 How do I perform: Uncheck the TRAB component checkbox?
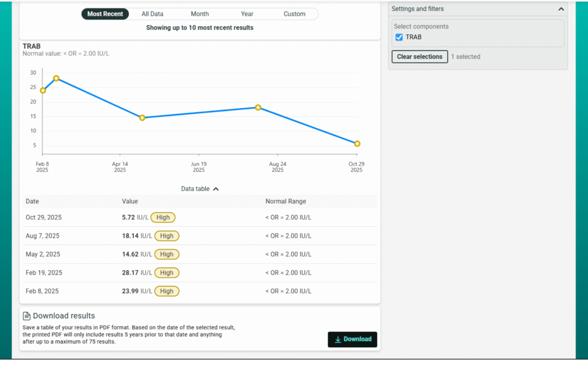tap(399, 37)
